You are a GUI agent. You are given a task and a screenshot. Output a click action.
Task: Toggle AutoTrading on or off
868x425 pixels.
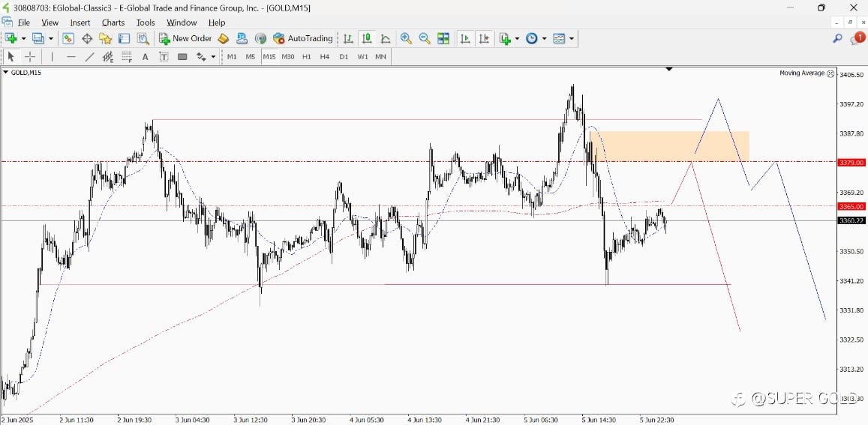pos(303,38)
